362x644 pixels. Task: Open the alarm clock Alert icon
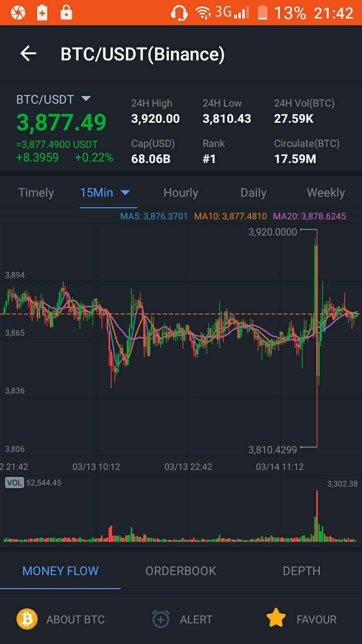pos(161,619)
